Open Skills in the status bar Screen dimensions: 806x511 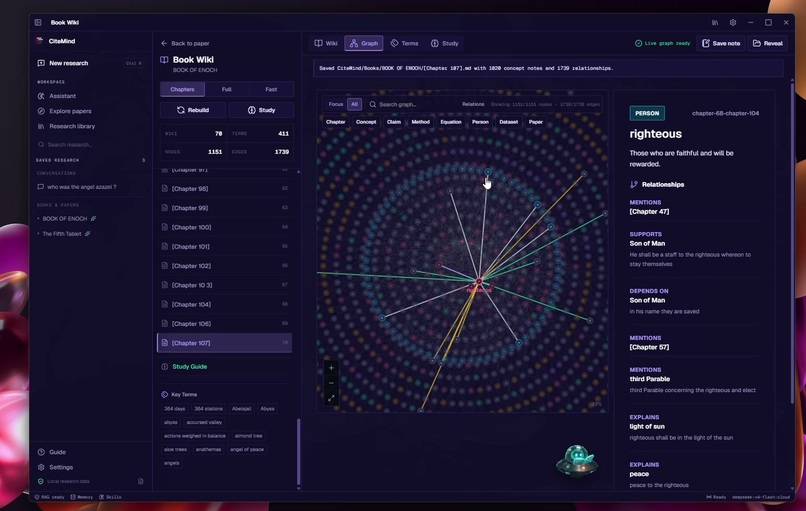pos(110,497)
